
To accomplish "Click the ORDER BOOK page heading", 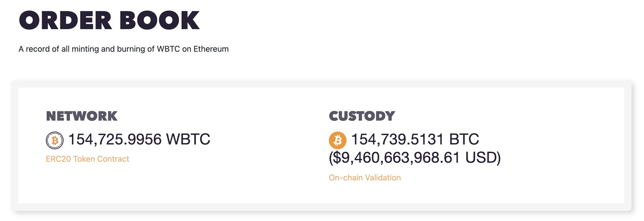I will coord(109,20).
